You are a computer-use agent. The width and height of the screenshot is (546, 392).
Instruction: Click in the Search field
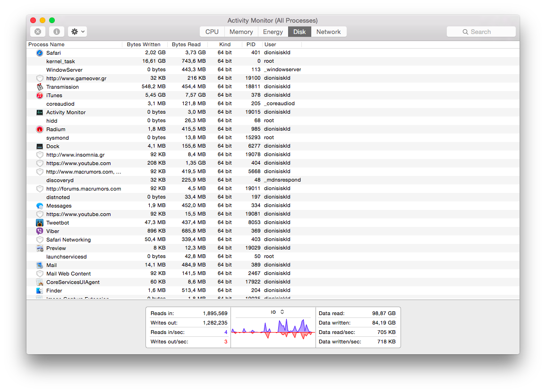pyautogui.click(x=481, y=32)
